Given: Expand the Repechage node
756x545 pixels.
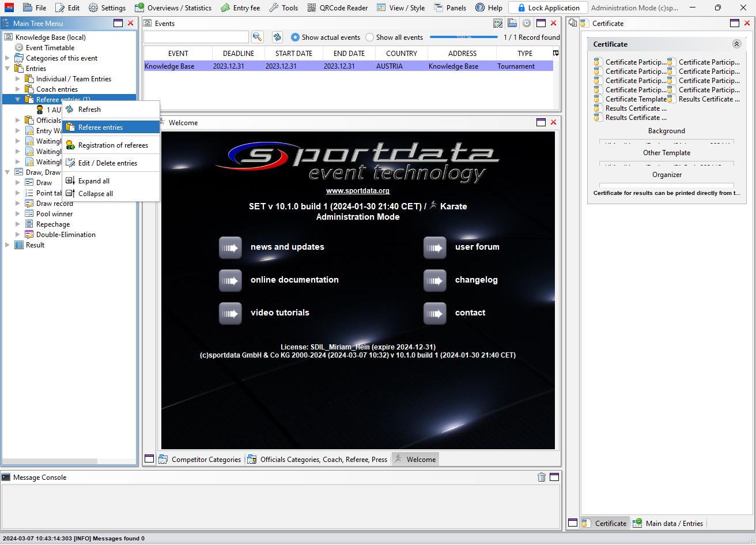Looking at the screenshot, I should tap(18, 224).
